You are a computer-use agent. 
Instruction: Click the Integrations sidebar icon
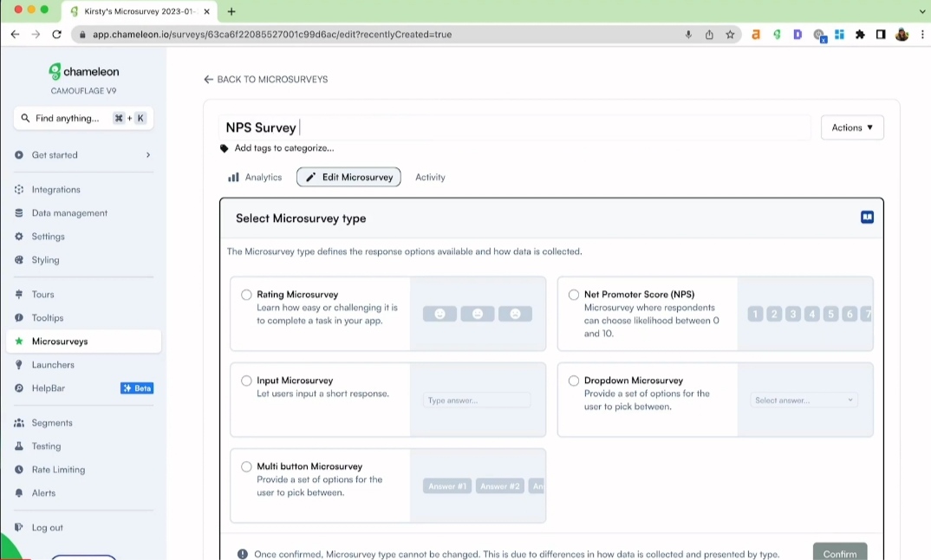(19, 190)
